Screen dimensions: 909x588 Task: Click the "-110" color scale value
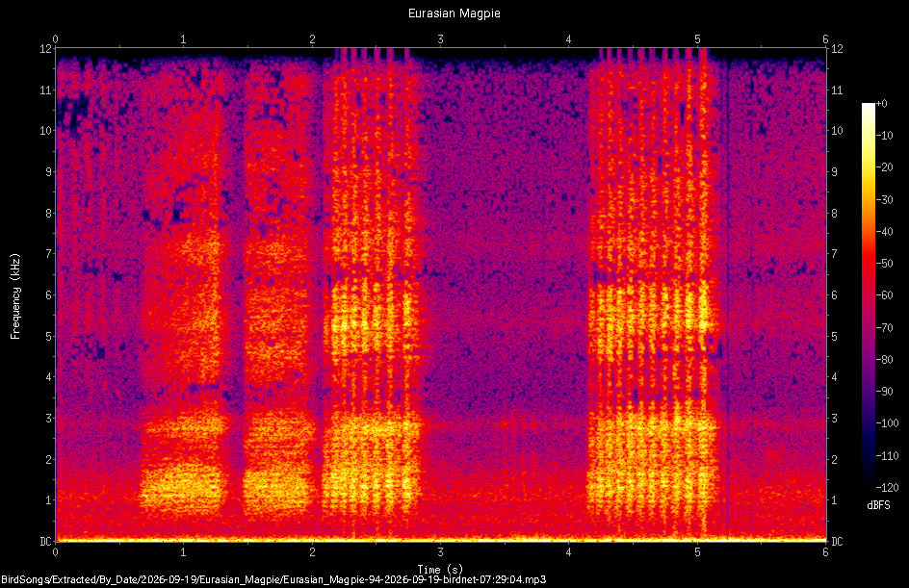[x=887, y=456]
